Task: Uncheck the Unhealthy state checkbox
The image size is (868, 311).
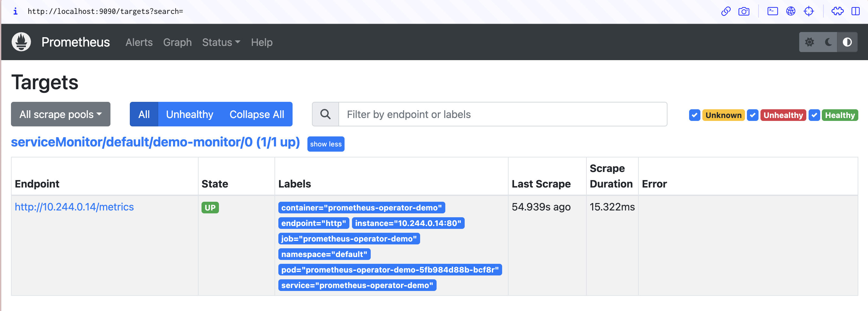Action: coord(752,115)
